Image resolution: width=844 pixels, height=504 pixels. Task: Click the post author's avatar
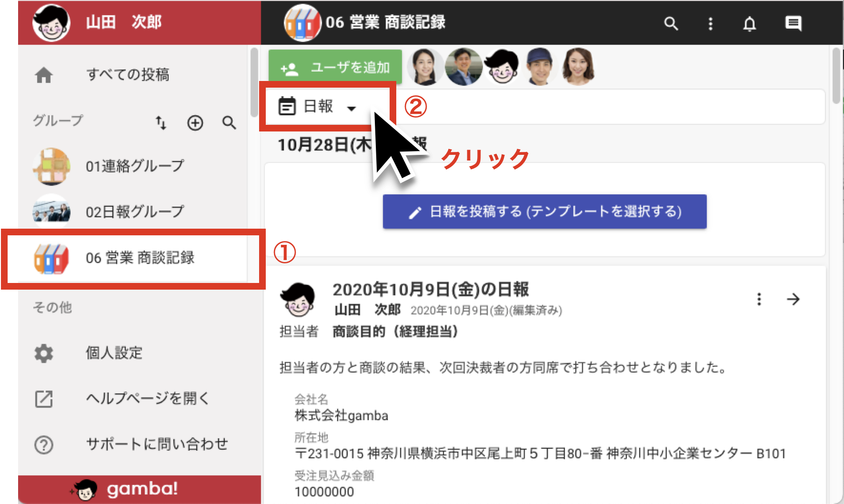pos(298,300)
